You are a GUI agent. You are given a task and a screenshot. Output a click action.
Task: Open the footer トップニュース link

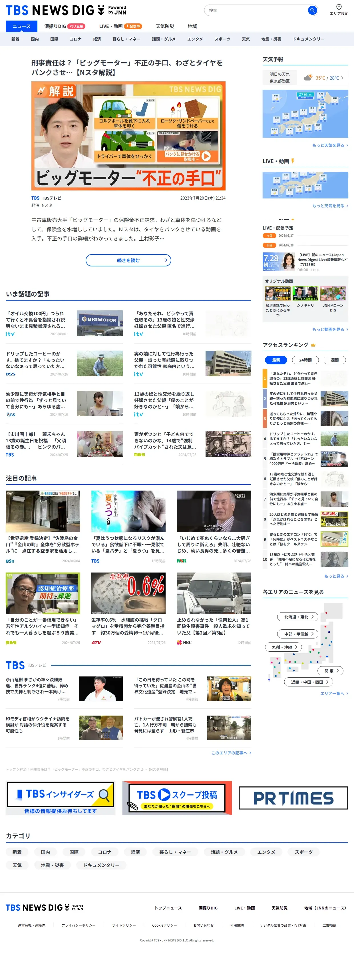click(x=168, y=908)
